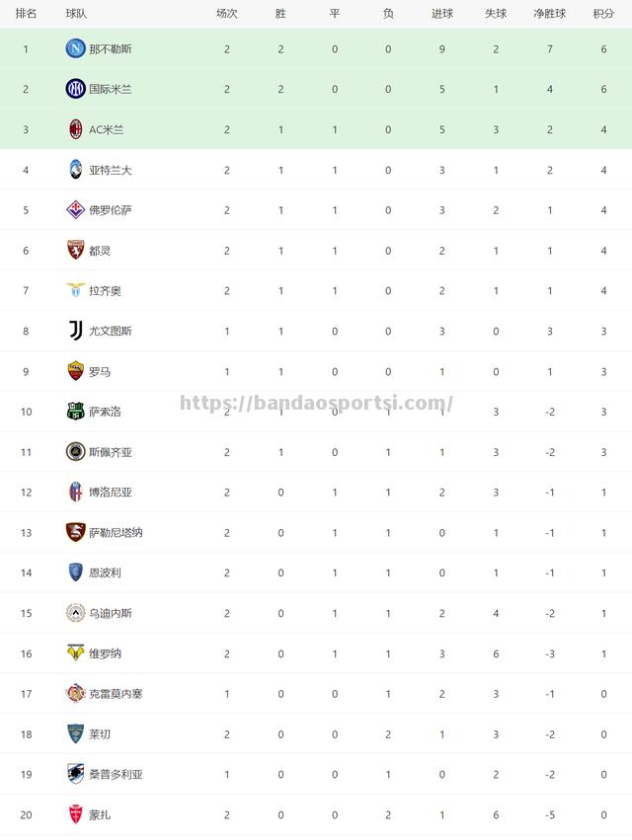The image size is (632, 840).
Task: Click the 克雷莫内塞 team name
Action: (x=116, y=694)
